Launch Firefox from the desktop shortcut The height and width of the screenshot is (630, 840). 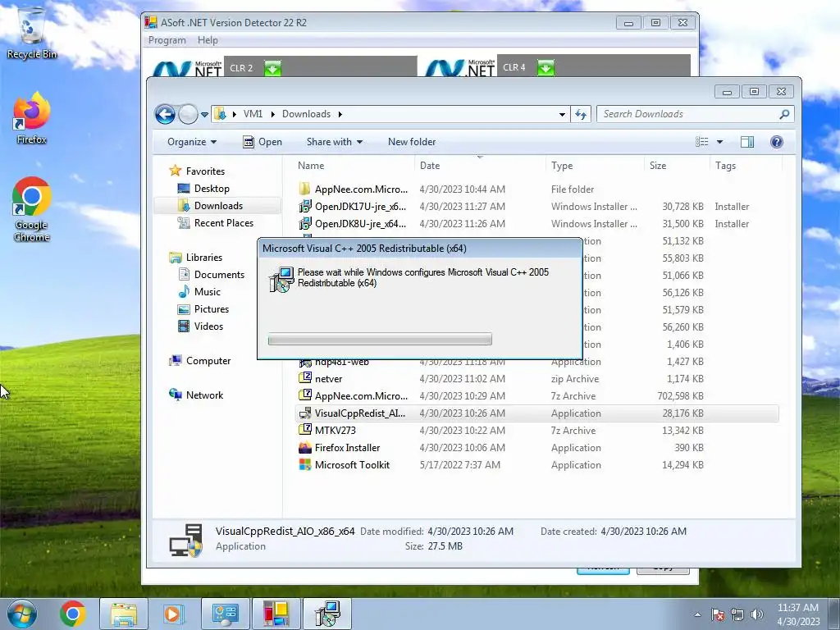tap(31, 118)
